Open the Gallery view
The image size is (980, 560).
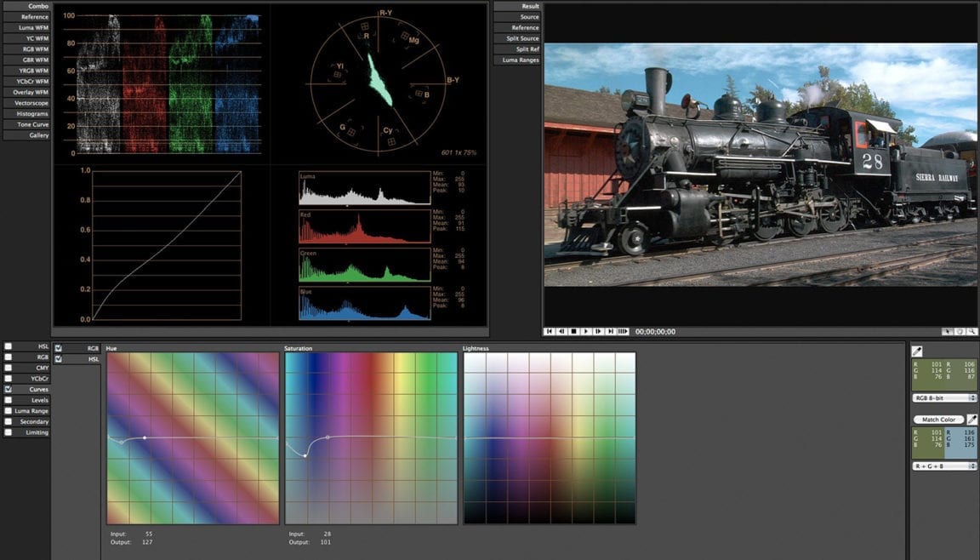coord(26,135)
